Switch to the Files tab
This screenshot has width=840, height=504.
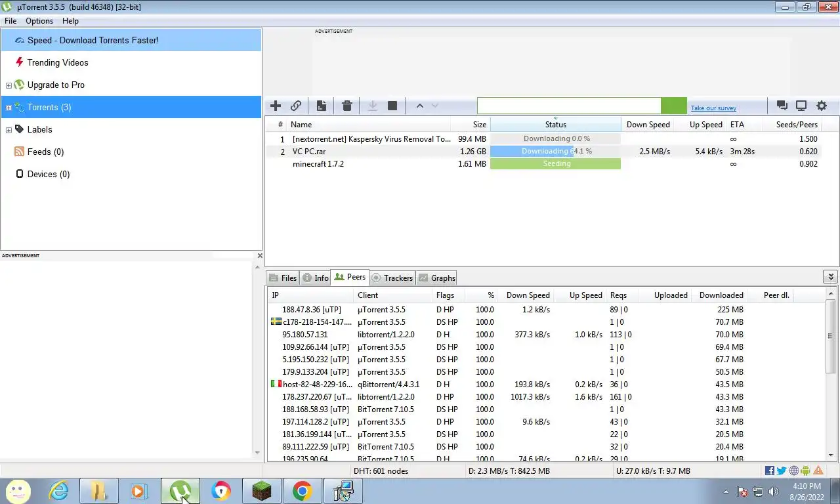point(283,278)
